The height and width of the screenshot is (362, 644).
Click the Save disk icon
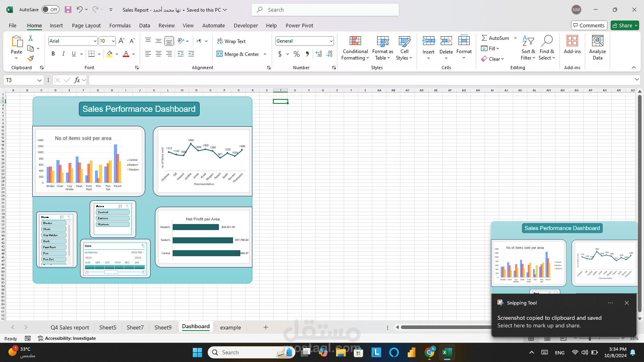[x=68, y=10]
